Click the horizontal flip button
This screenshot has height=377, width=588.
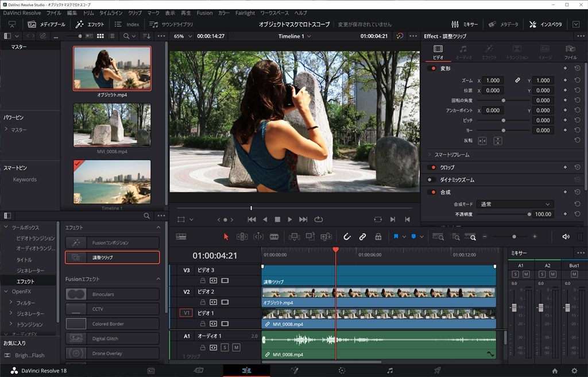(482, 141)
